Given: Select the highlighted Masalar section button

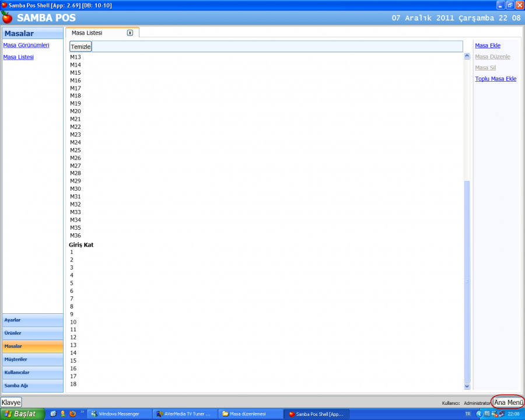Looking at the screenshot, I should click(33, 346).
